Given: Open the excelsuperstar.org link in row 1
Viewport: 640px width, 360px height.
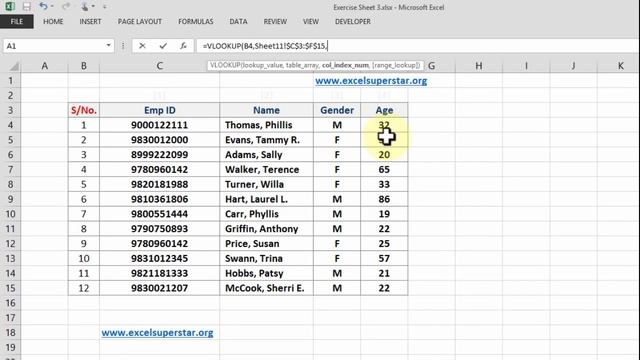Looking at the screenshot, I should pyautogui.click(x=371, y=81).
